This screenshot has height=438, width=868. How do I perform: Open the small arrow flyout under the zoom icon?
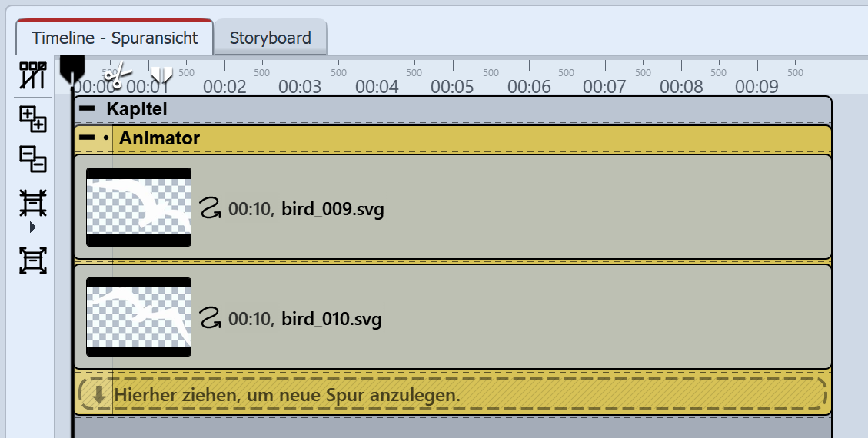click(x=32, y=227)
